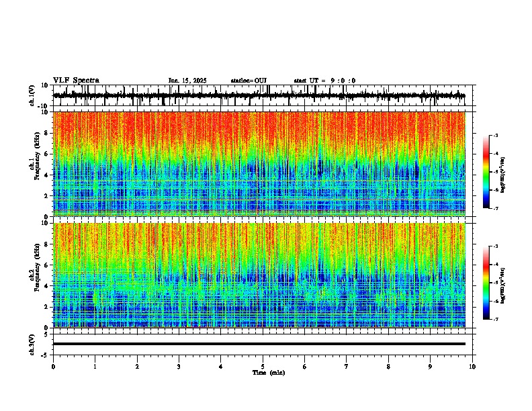Click "-3" on the ch.1 color bar
Image resolution: width=532 pixels, height=411 pixels.
tap(496, 135)
